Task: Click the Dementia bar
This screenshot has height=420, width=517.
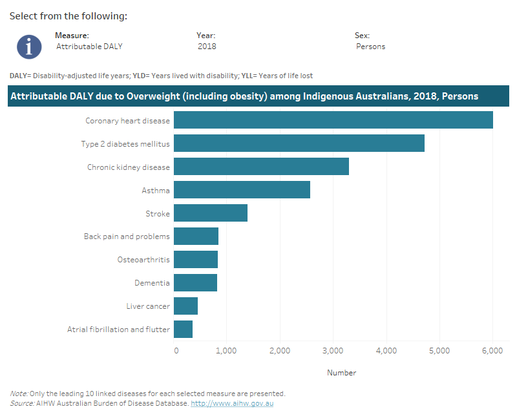Action: (195, 282)
